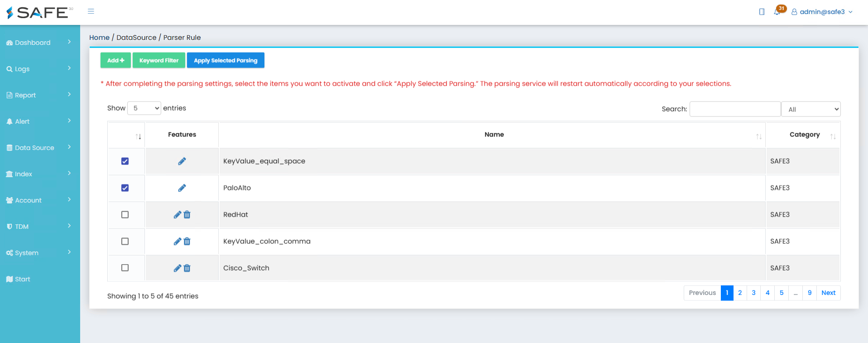
Task: Click the Add+ button
Action: (115, 60)
